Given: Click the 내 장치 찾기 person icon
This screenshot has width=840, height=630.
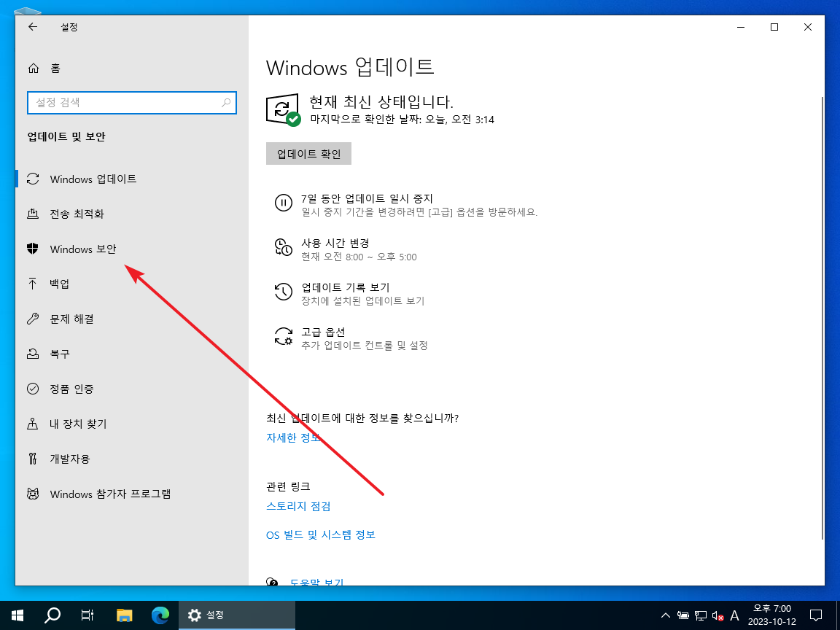Looking at the screenshot, I should click(33, 424).
